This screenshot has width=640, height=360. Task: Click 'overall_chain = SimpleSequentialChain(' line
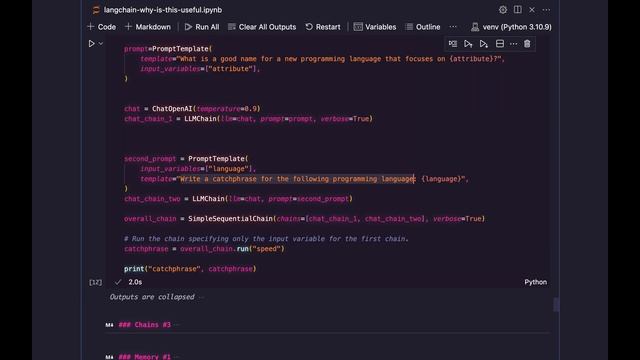(304, 219)
